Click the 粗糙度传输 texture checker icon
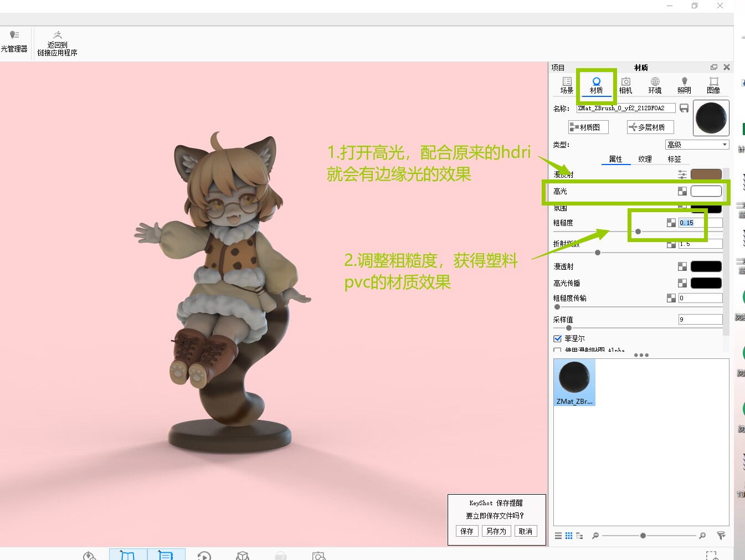 click(671, 298)
